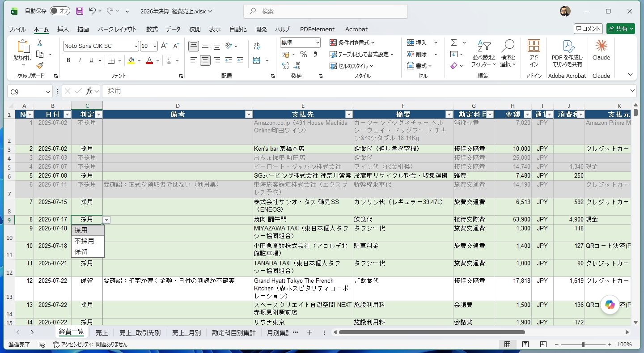Open the number format 標準 dropdown

318,43
